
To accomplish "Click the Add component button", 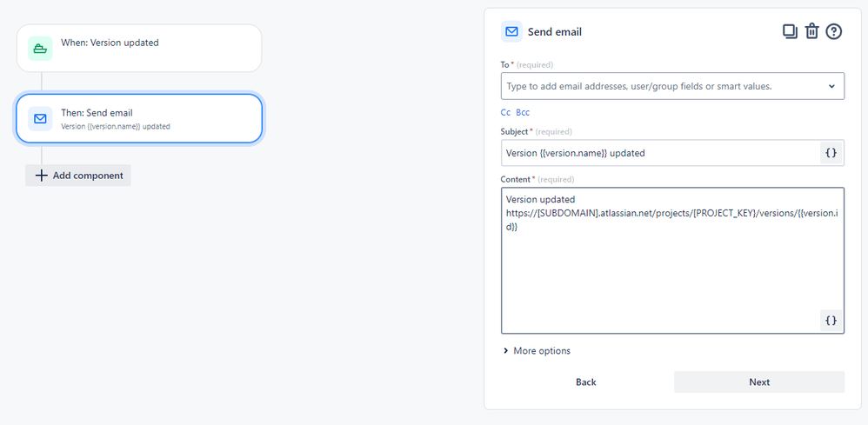I will pos(78,176).
